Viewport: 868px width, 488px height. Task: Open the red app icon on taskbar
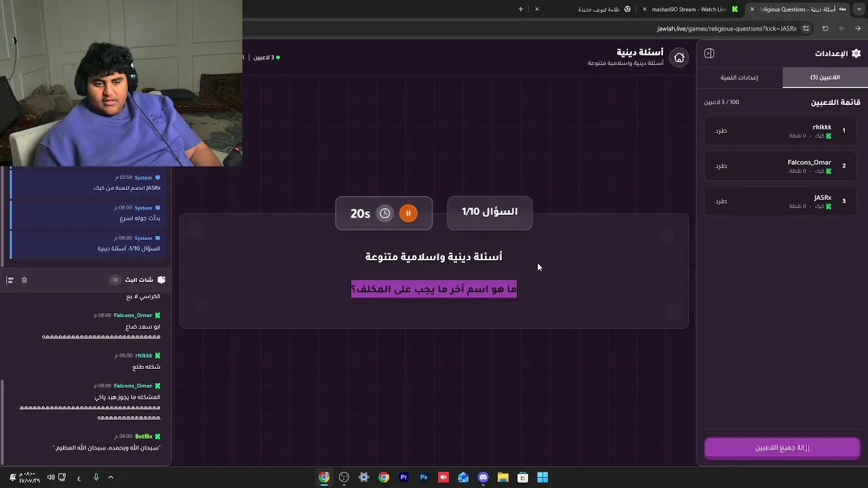[x=443, y=478]
